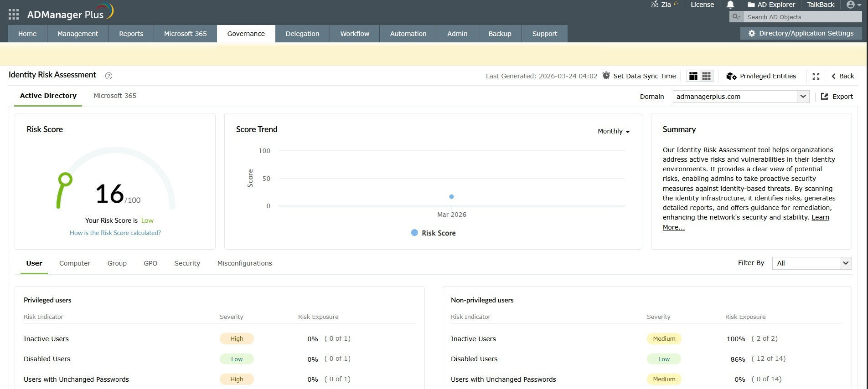Image resolution: width=868 pixels, height=389 pixels.
Task: Open the Governance tab
Action: coord(246,34)
